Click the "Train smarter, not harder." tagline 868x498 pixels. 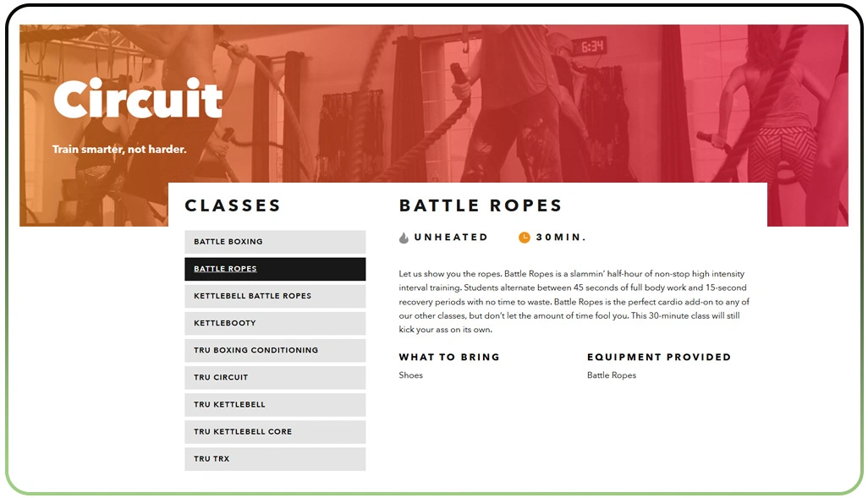pos(119,150)
